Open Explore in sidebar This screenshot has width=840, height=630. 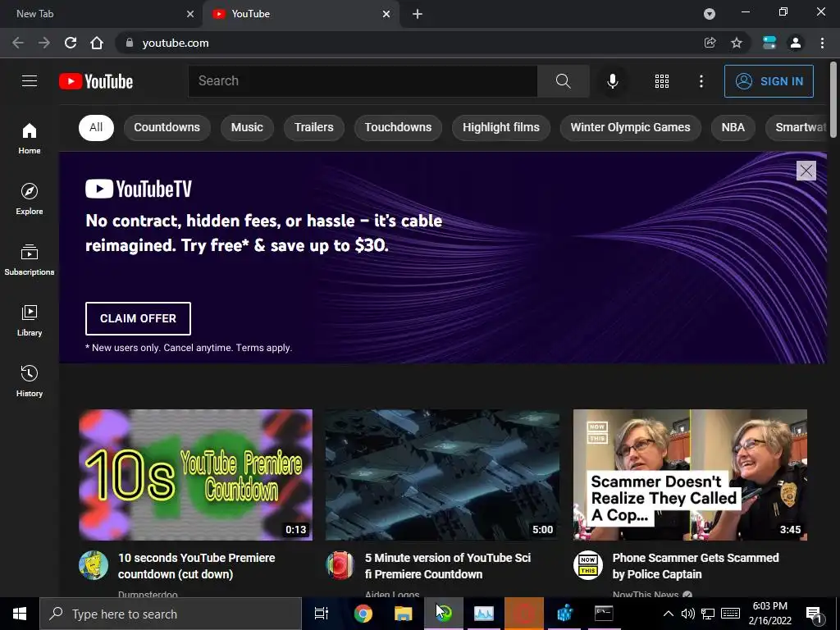pos(30,199)
